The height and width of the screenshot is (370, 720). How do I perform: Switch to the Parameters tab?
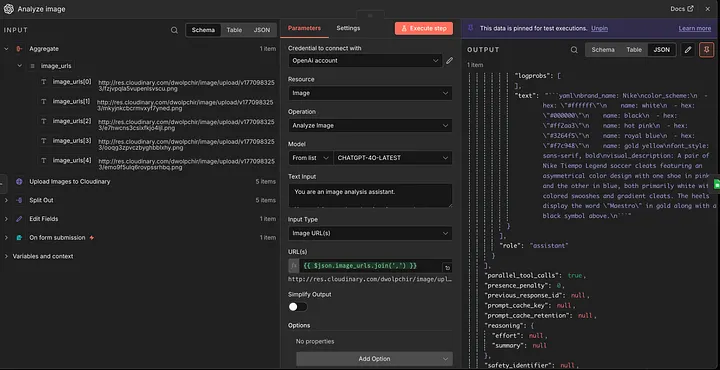pyautogui.click(x=304, y=28)
